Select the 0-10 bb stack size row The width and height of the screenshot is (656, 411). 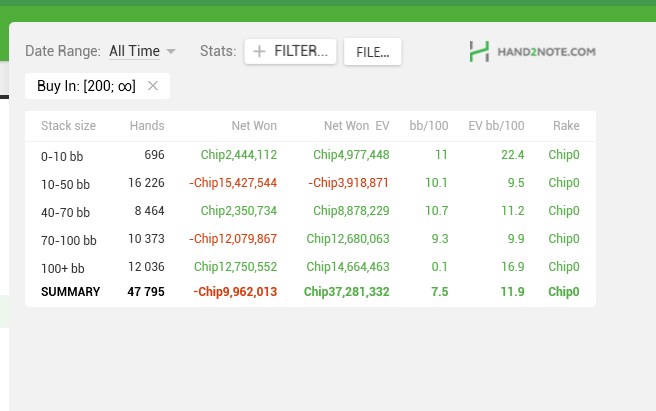coord(62,156)
